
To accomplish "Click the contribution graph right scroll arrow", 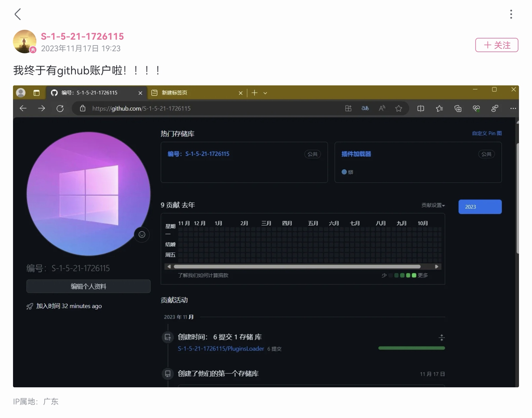I will tap(437, 267).
